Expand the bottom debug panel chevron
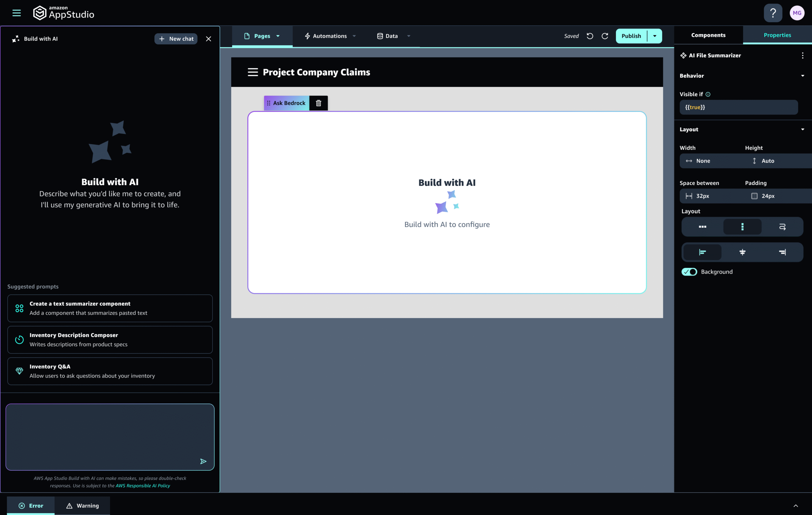The height and width of the screenshot is (515, 812). 796,505
